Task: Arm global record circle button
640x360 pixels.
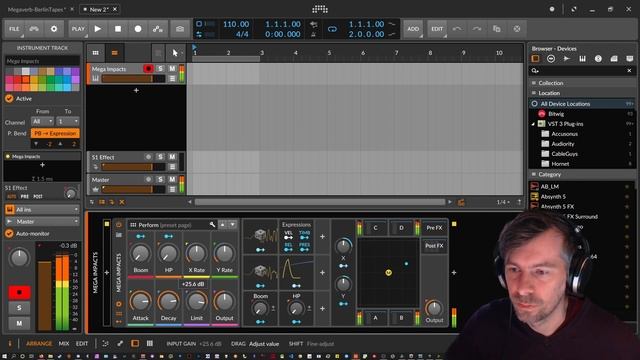Action: coord(138,29)
